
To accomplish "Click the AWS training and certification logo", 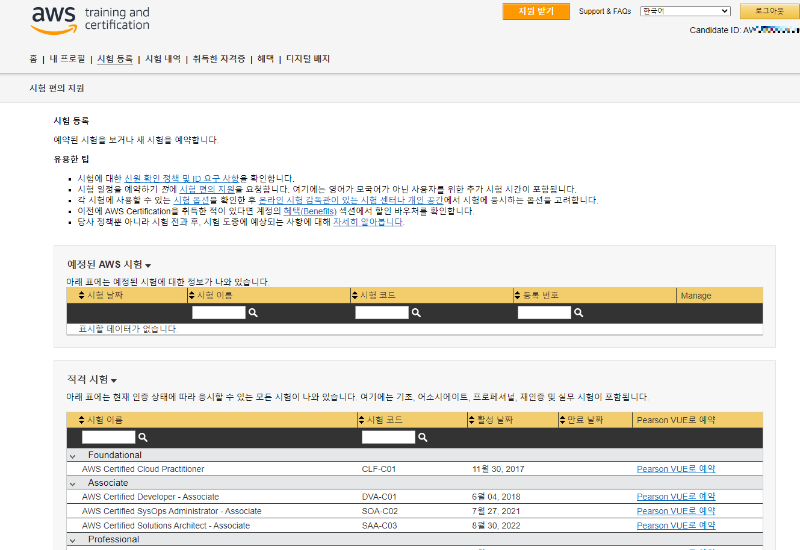I will 90,19.
